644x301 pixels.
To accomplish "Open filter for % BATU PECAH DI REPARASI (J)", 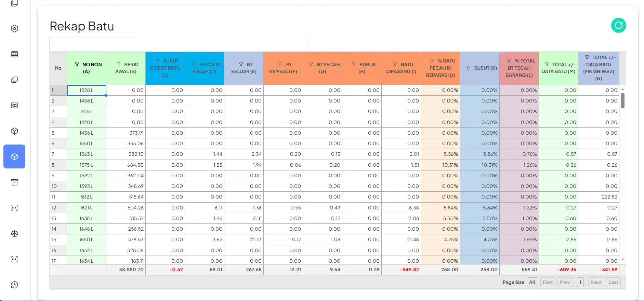I will click(x=432, y=61).
